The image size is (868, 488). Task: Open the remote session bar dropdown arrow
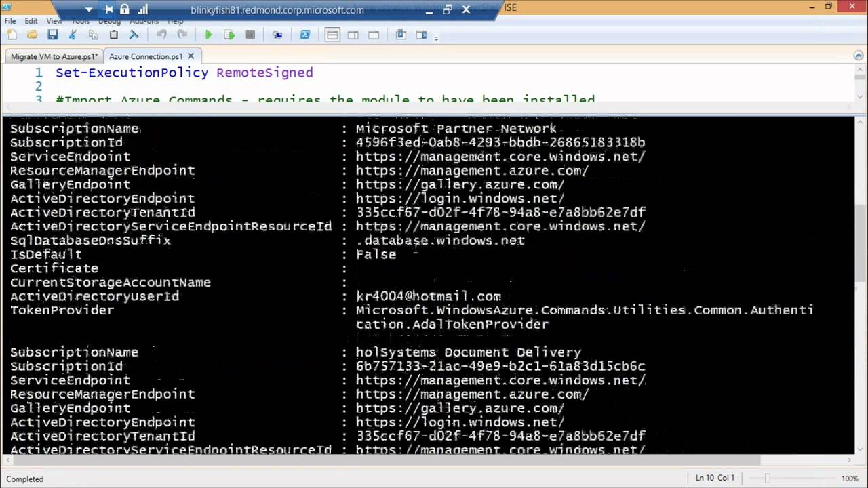[89, 9]
